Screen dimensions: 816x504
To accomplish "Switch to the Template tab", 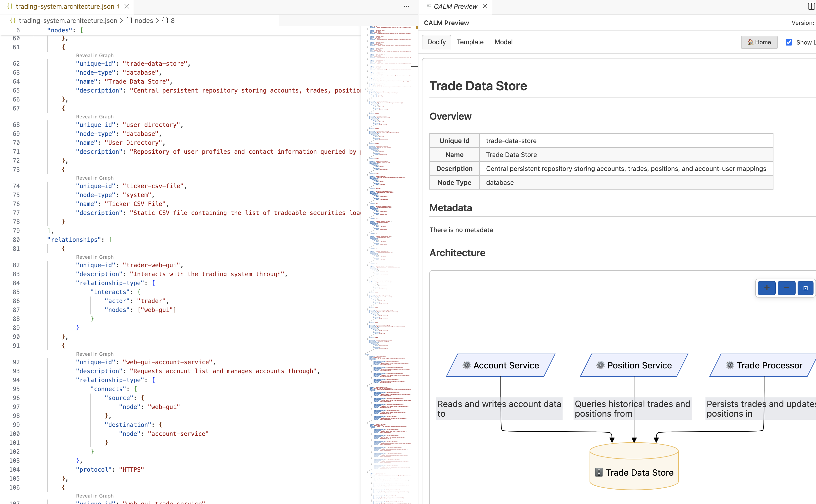I will pos(470,42).
